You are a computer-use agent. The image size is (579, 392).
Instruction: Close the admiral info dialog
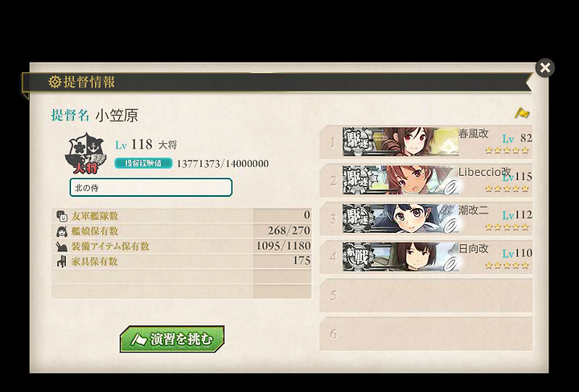coord(545,67)
